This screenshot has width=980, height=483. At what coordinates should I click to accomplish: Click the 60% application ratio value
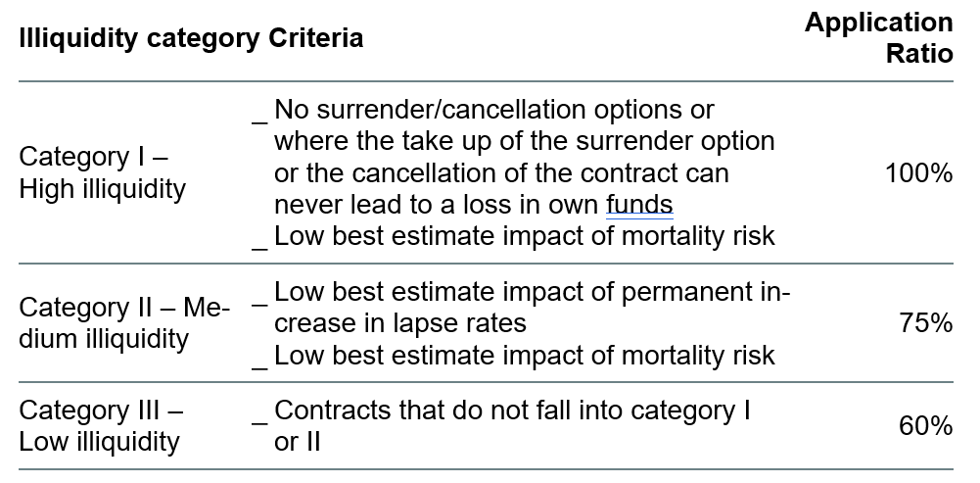coord(925,425)
